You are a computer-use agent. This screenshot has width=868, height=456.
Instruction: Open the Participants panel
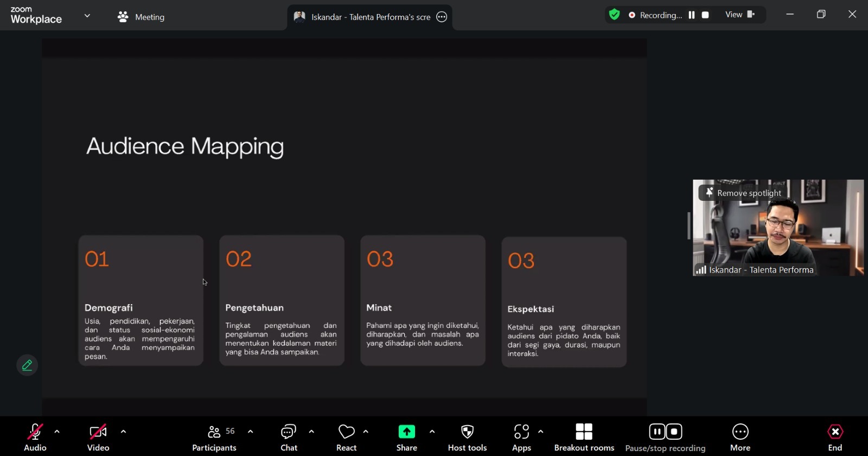tap(214, 438)
